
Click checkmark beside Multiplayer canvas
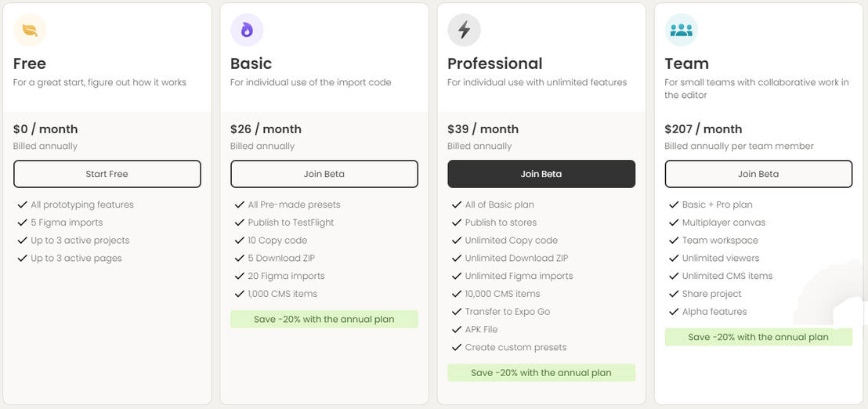[x=674, y=223]
